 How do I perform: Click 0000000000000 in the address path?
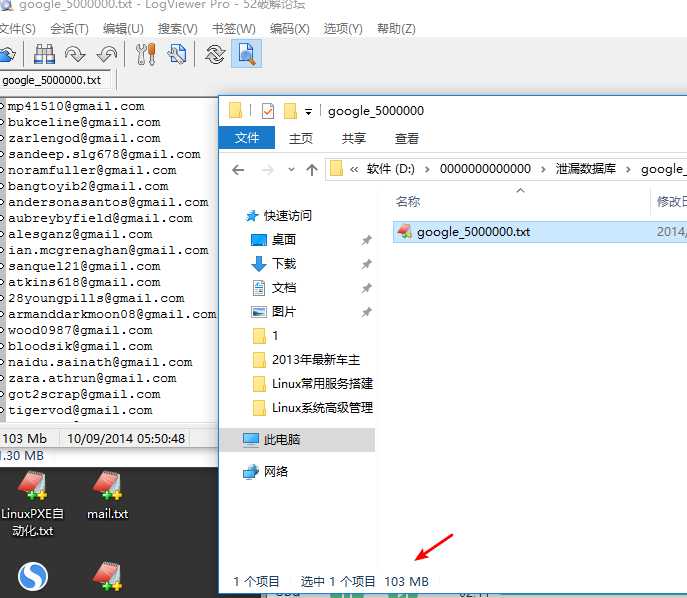point(485,169)
